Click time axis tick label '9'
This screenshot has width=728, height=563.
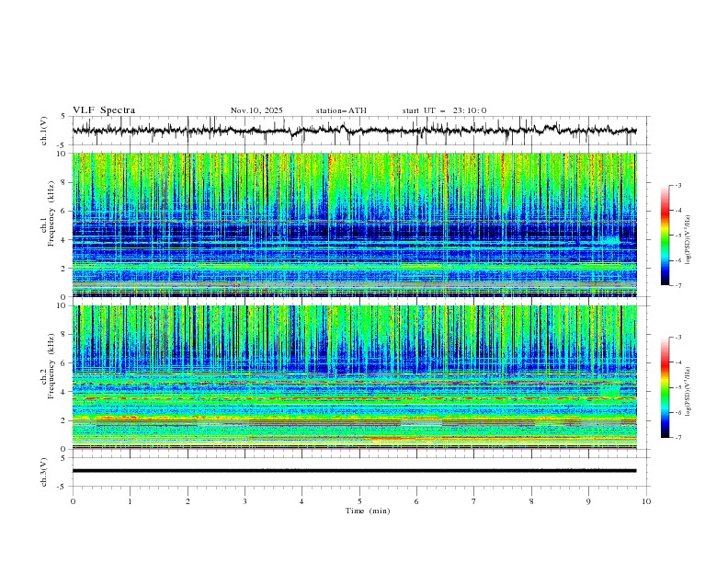click(x=588, y=501)
